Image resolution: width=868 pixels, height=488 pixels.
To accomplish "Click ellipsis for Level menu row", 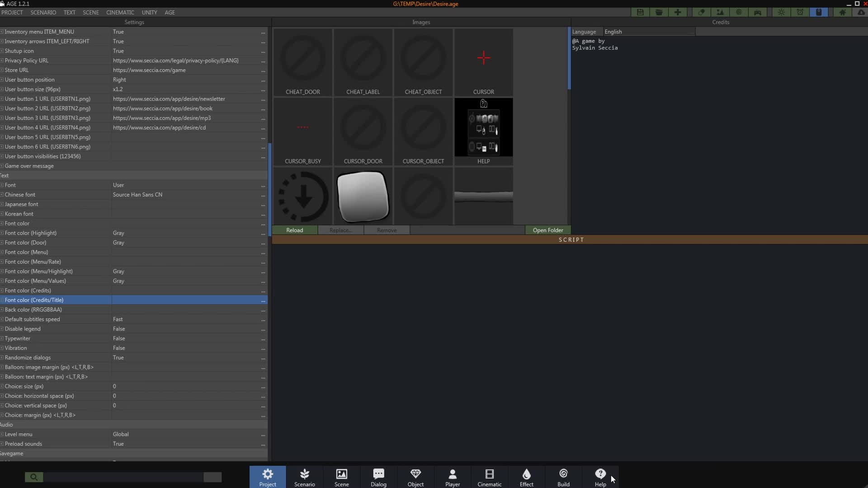I will pyautogui.click(x=263, y=435).
